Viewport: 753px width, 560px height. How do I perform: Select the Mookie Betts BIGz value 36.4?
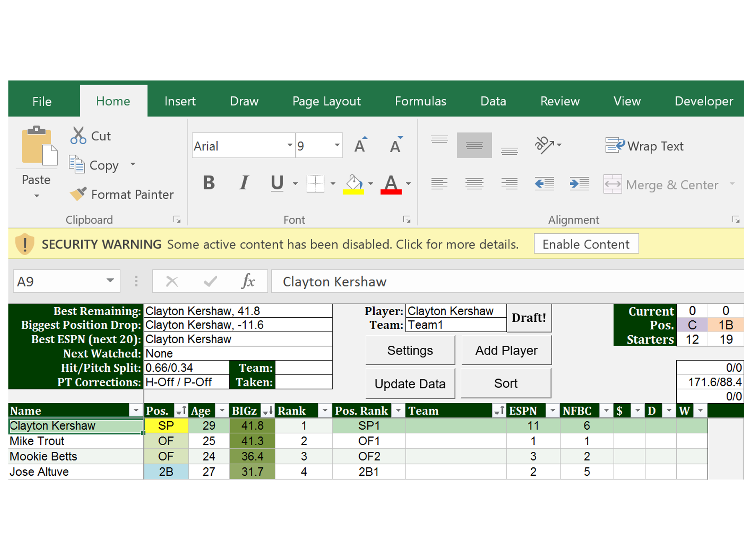pos(252,456)
